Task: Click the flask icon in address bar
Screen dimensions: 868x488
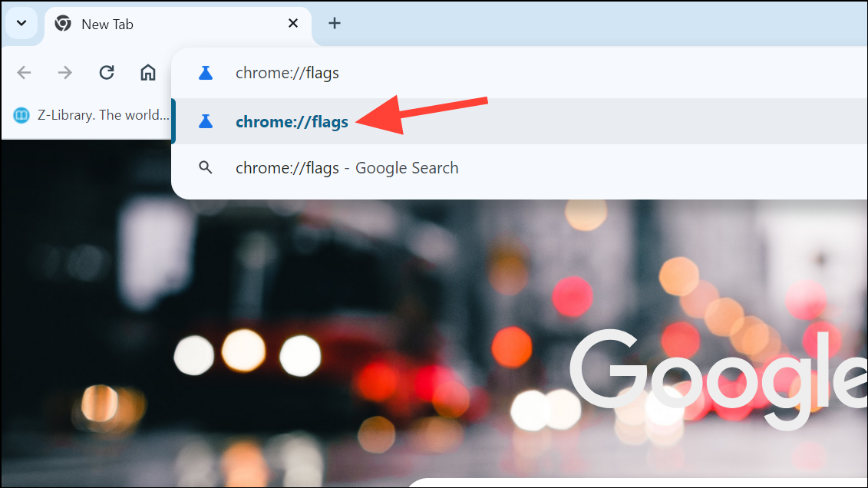Action: point(206,73)
